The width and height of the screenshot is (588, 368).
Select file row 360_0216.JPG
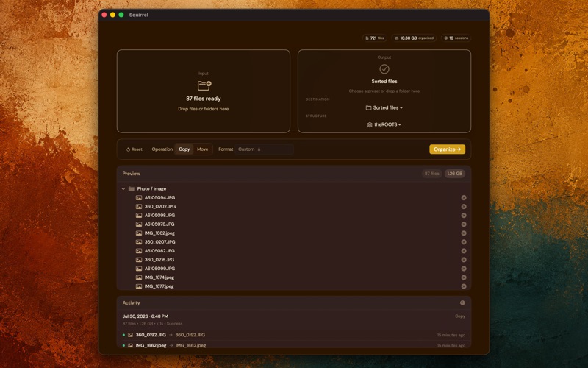pos(293,260)
